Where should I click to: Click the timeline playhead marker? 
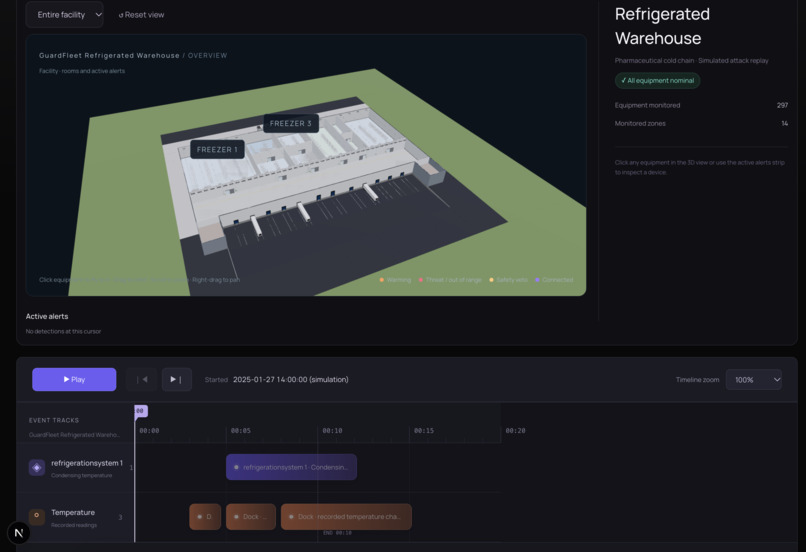140,411
